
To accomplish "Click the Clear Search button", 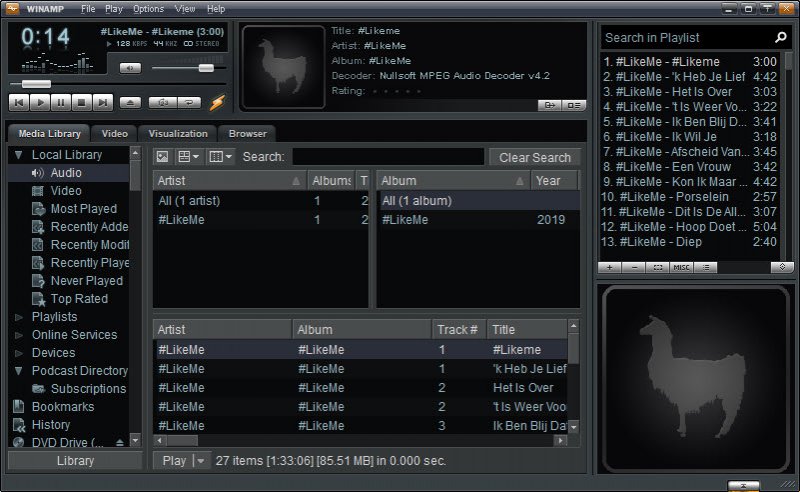I will (535, 157).
